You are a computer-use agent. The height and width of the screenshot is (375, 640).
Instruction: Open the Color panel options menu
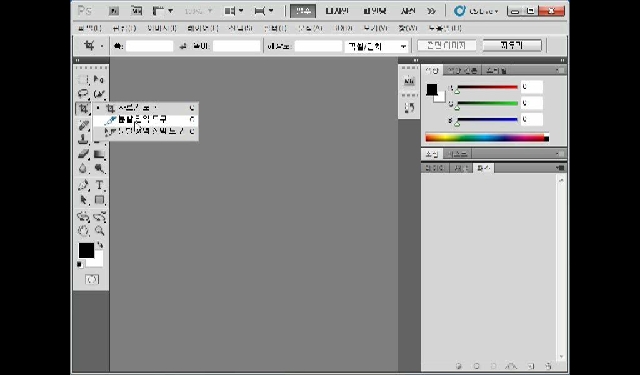click(x=560, y=71)
